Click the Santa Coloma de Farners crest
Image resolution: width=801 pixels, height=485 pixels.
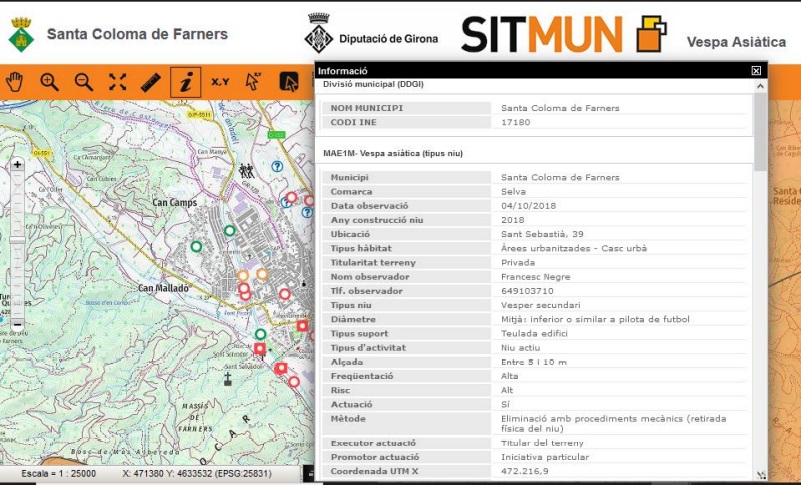20,35
